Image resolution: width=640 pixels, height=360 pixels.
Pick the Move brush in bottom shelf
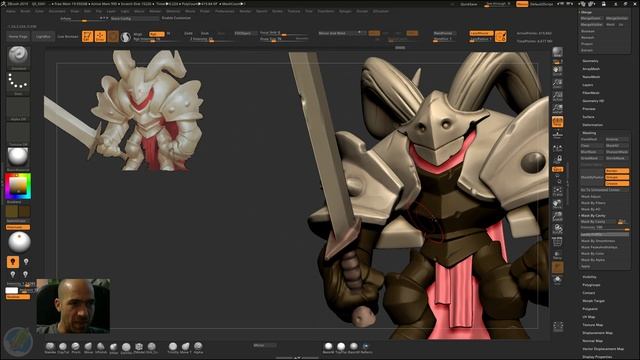89,348
